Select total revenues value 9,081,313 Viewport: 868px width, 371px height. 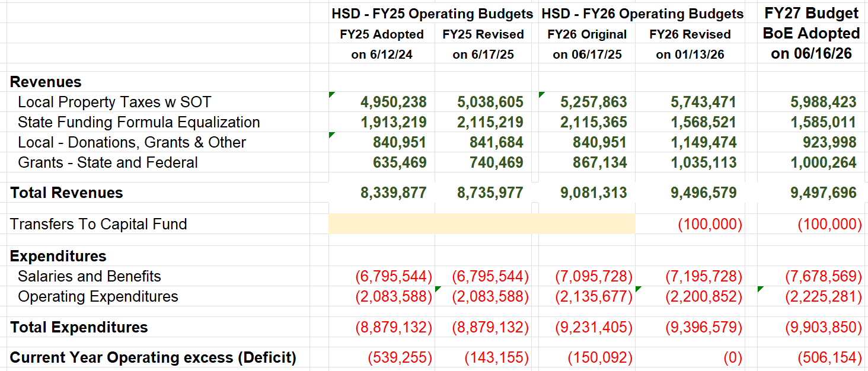593,193
